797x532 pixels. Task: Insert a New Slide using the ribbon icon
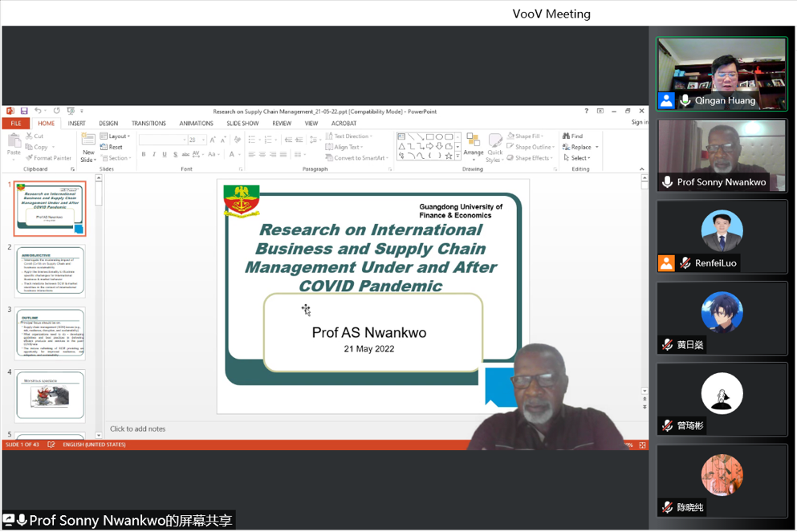[88, 140]
